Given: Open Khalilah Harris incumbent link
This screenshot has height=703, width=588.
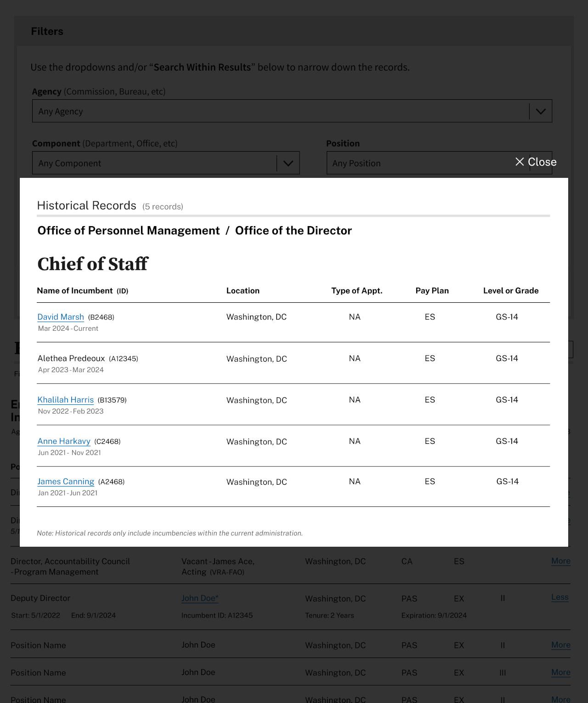Looking at the screenshot, I should [65, 400].
